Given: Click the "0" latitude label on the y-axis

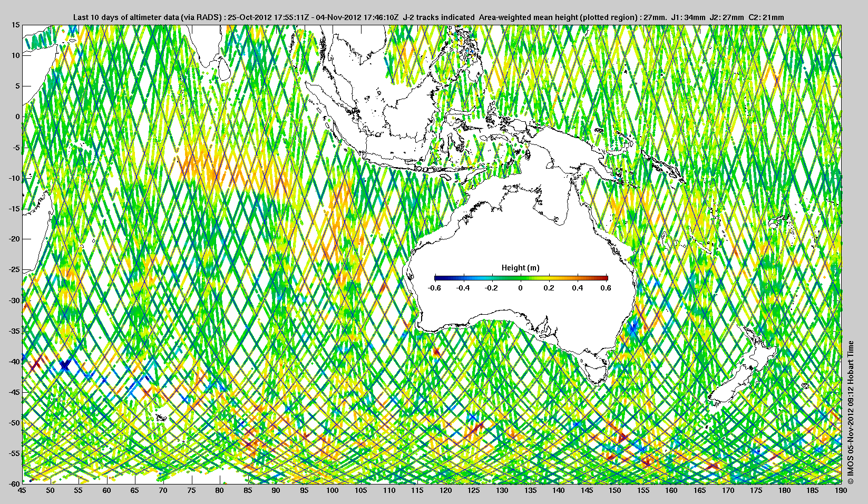Looking at the screenshot, I should pyautogui.click(x=18, y=117).
